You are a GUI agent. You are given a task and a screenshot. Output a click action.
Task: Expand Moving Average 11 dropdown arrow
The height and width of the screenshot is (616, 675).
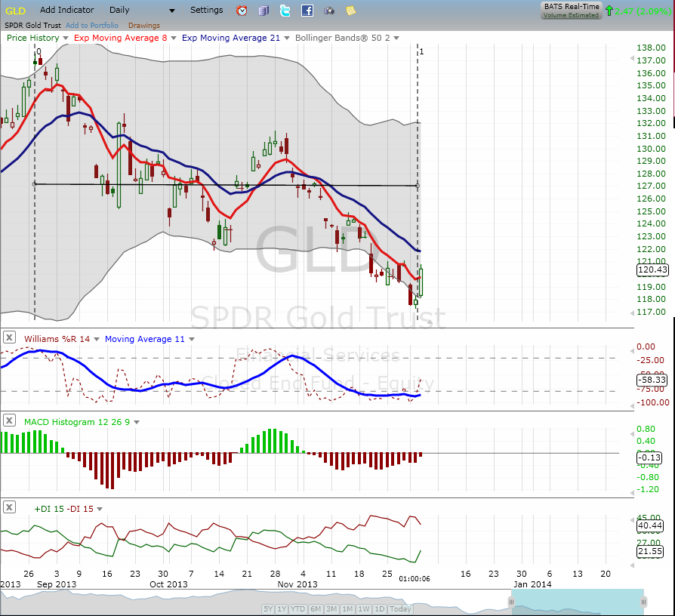(x=192, y=339)
